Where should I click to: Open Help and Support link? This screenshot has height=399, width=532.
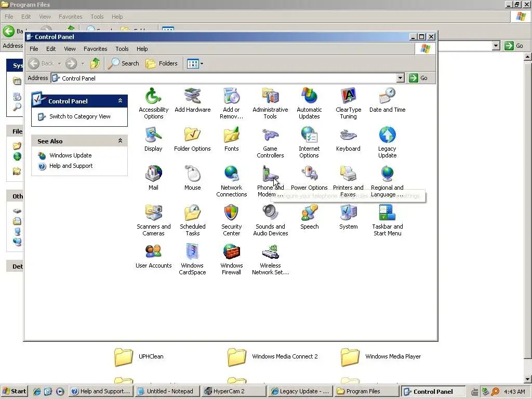pos(71,166)
